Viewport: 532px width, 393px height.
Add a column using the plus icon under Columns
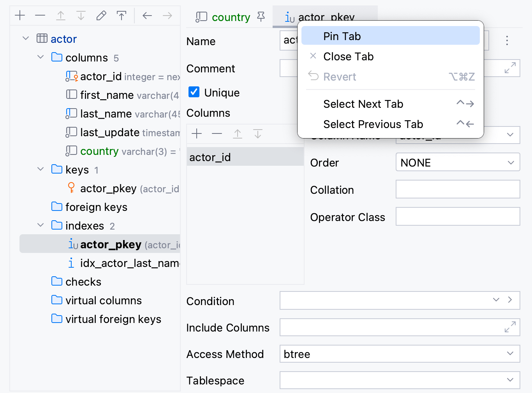tap(197, 134)
